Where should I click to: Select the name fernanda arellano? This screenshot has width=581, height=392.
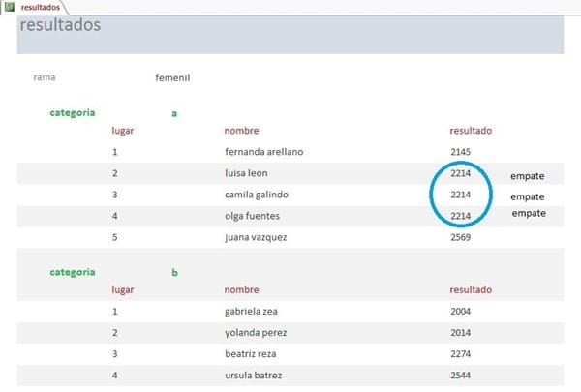pyautogui.click(x=264, y=152)
